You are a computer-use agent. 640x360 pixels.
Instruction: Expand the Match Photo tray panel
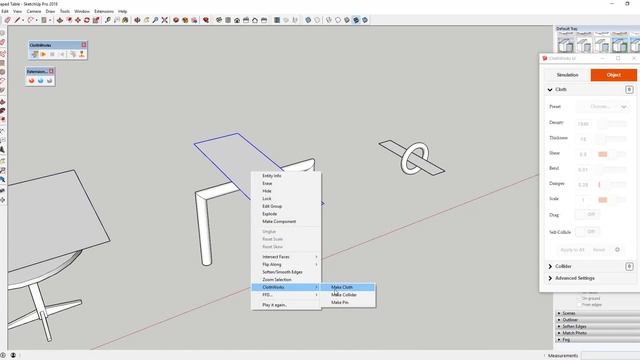[x=598, y=333]
